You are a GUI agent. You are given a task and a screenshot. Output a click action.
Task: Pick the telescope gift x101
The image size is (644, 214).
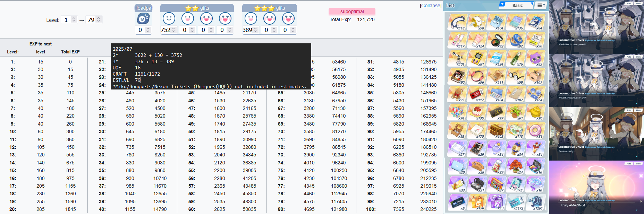point(457,58)
